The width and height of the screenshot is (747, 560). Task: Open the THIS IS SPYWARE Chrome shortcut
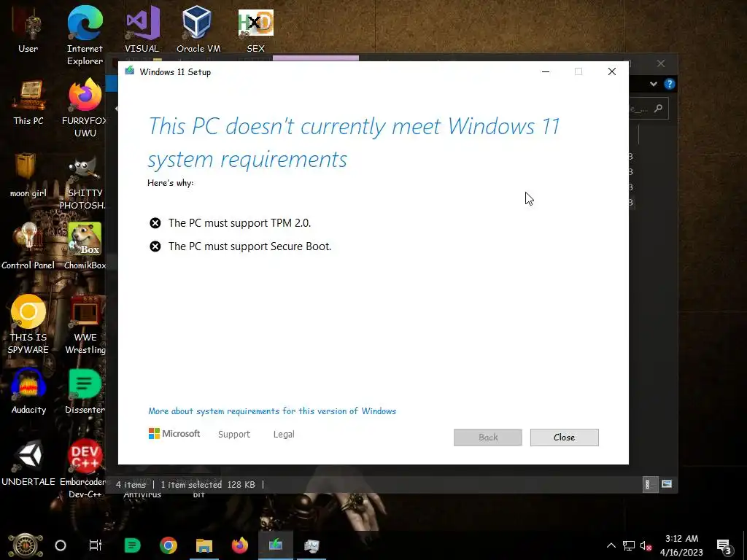pos(28,324)
